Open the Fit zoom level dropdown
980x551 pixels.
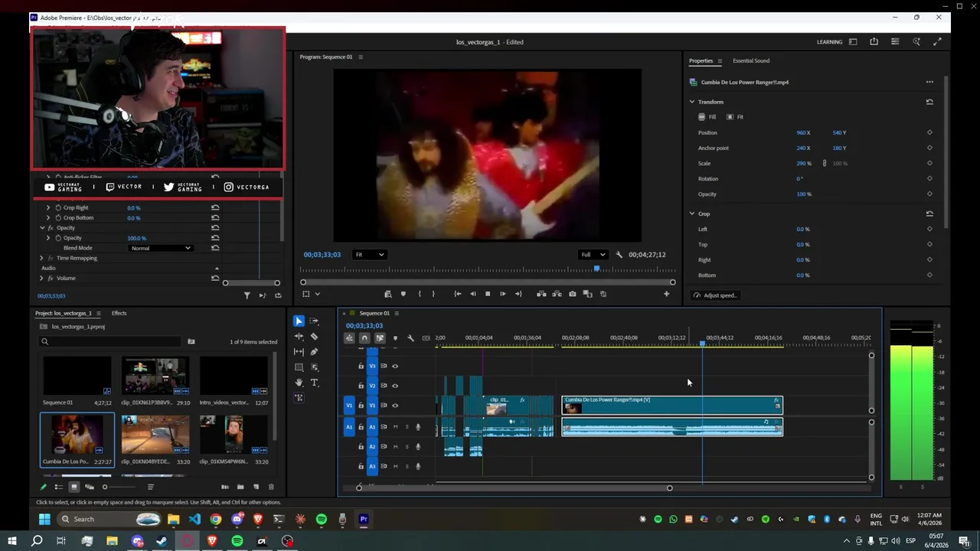point(370,255)
